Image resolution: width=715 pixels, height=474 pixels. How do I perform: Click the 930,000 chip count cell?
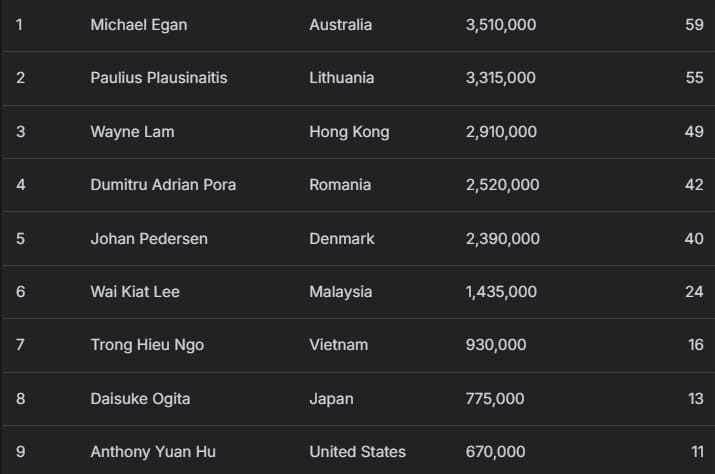(496, 345)
